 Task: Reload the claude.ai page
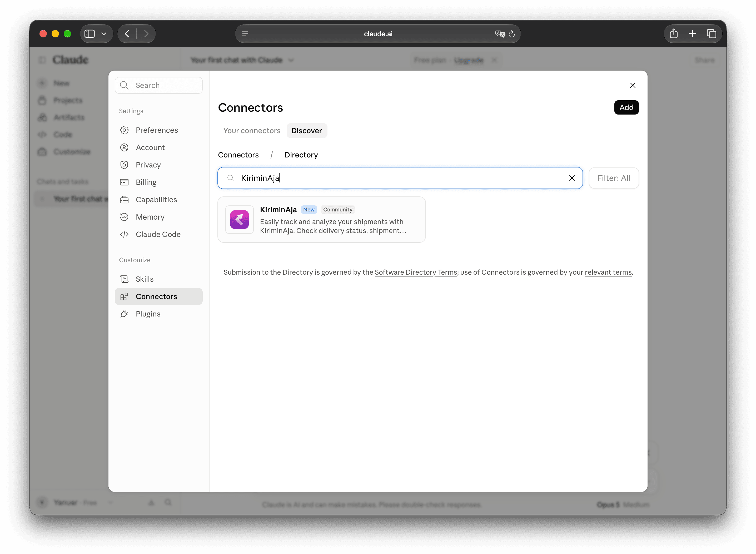pos(511,34)
